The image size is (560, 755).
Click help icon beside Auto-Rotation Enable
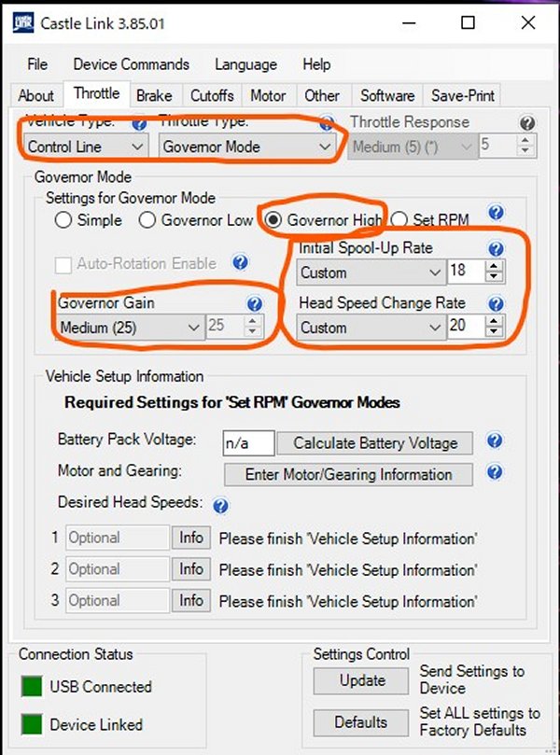(240, 263)
